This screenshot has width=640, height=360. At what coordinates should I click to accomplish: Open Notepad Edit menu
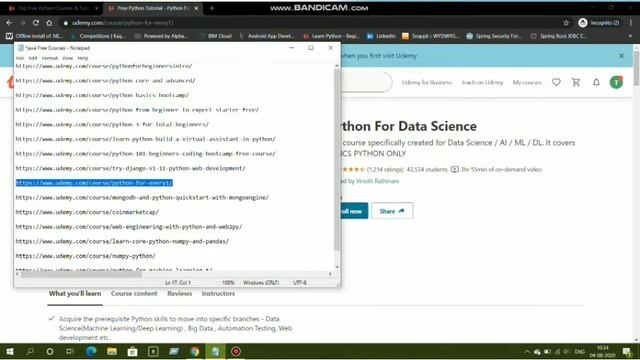click(x=33, y=58)
